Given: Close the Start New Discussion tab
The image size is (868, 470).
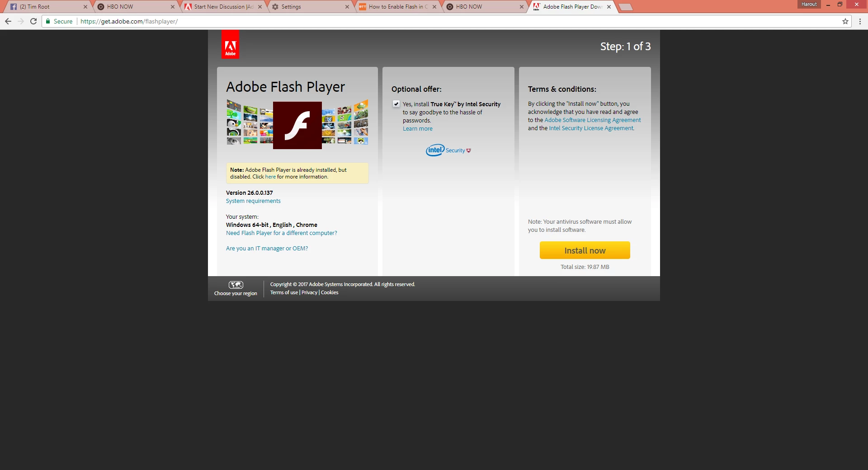Looking at the screenshot, I should pyautogui.click(x=260, y=7).
